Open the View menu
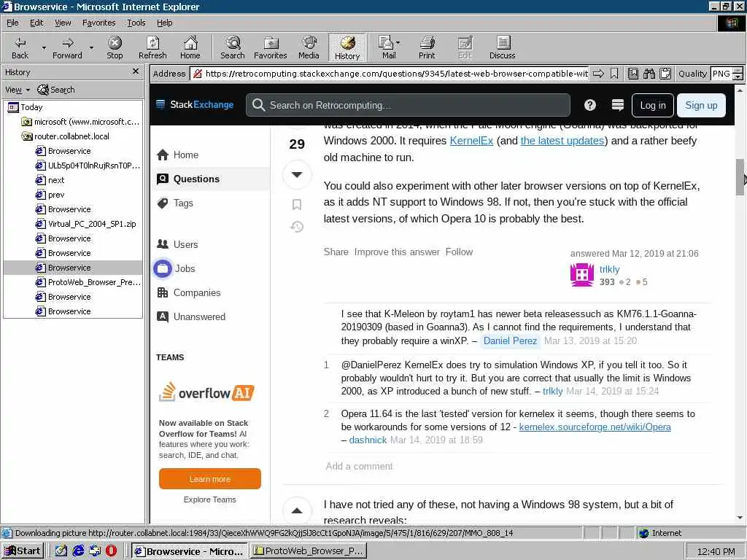Image resolution: width=747 pixels, height=560 pixels. (x=63, y=23)
